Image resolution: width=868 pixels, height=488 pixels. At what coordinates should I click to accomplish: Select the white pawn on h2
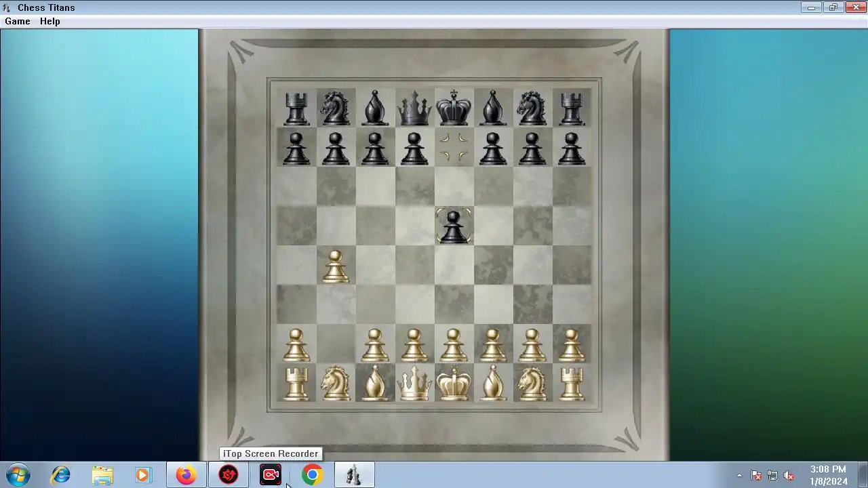pos(572,345)
